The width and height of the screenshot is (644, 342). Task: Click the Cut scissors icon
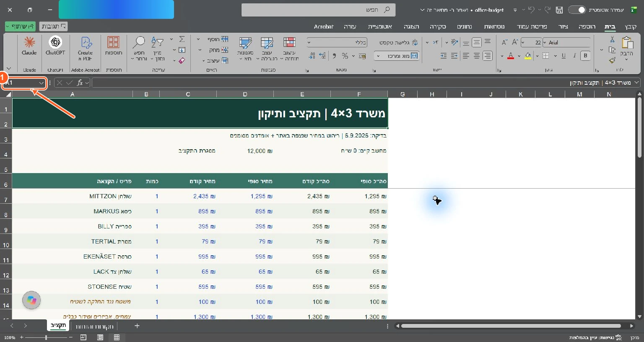[612, 39]
